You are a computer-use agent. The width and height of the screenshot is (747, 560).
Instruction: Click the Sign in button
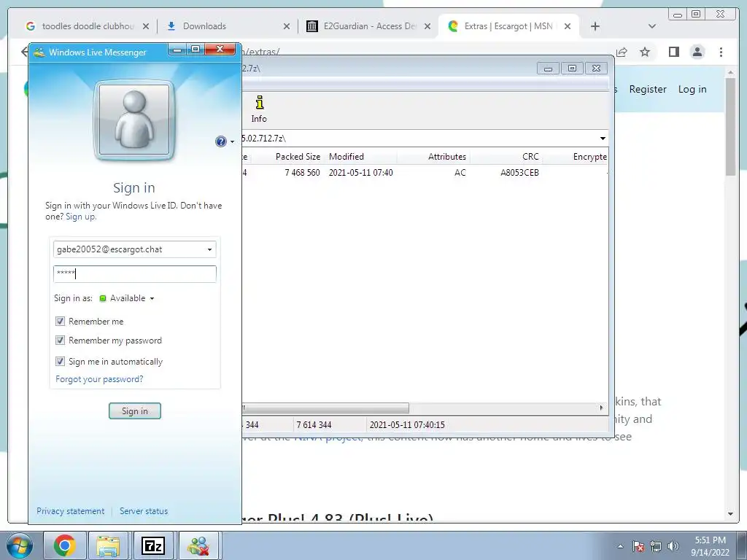tap(135, 411)
